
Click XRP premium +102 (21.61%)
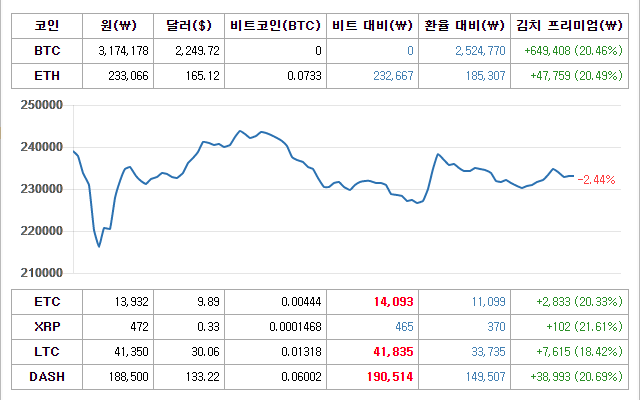pyautogui.click(x=584, y=327)
